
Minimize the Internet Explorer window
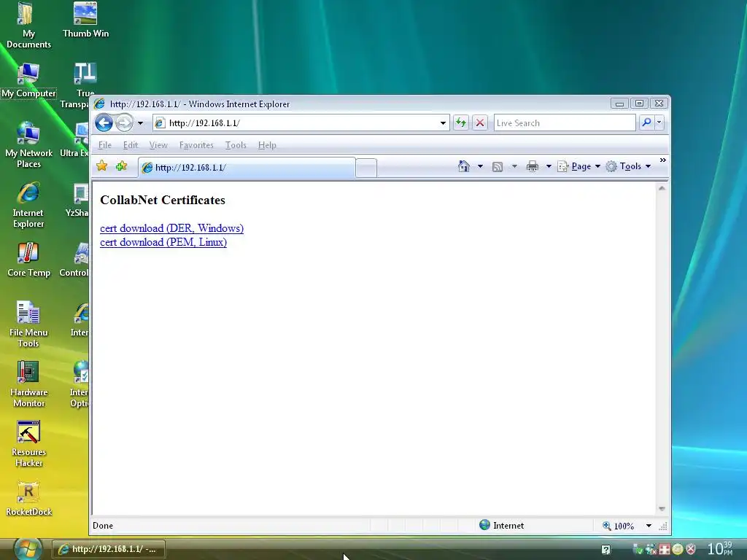(619, 104)
